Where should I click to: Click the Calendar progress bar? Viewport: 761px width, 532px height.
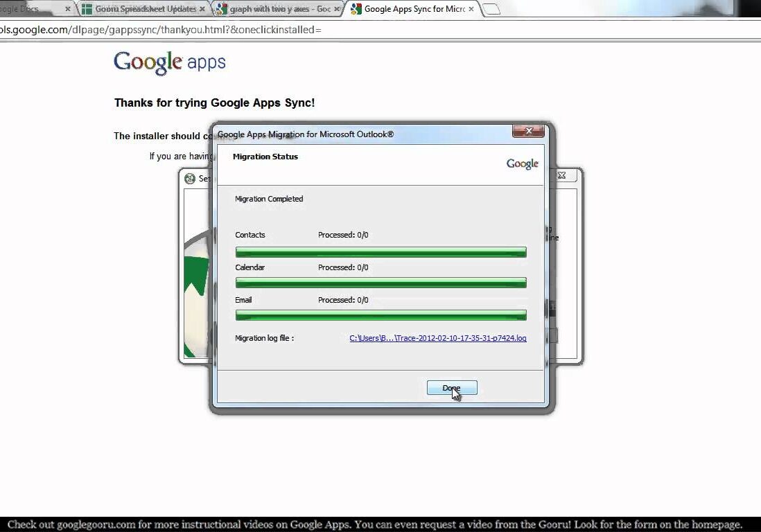pyautogui.click(x=380, y=282)
